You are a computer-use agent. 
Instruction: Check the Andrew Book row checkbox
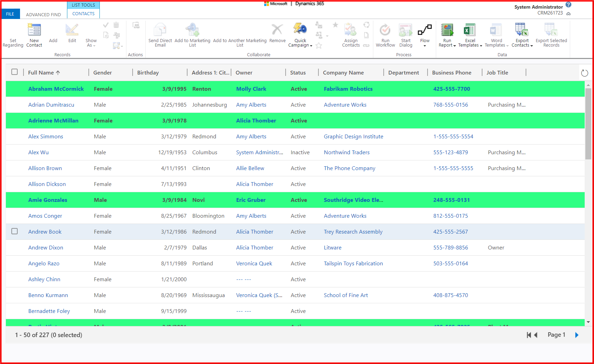[15, 231]
